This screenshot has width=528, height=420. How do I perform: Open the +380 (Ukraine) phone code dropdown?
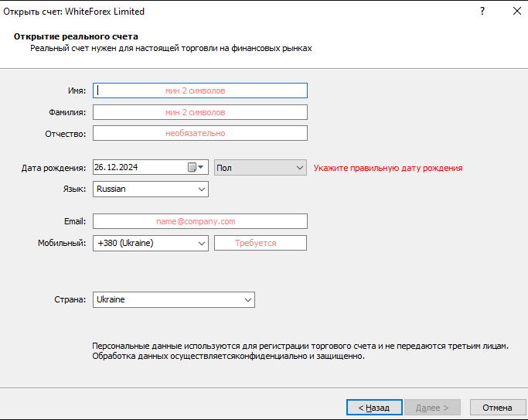pyautogui.click(x=151, y=243)
